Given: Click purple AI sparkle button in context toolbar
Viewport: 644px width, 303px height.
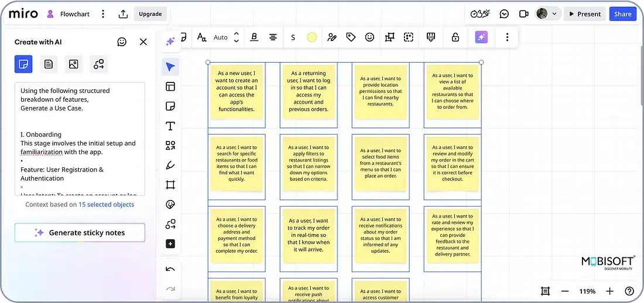Looking at the screenshot, I should [481, 37].
